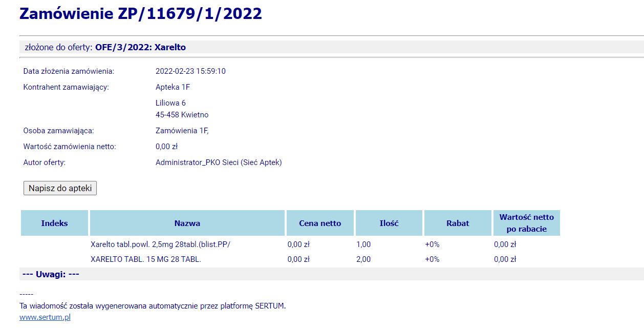
Task: Click the postal line 45-458 Kwietno
Action: [182, 115]
